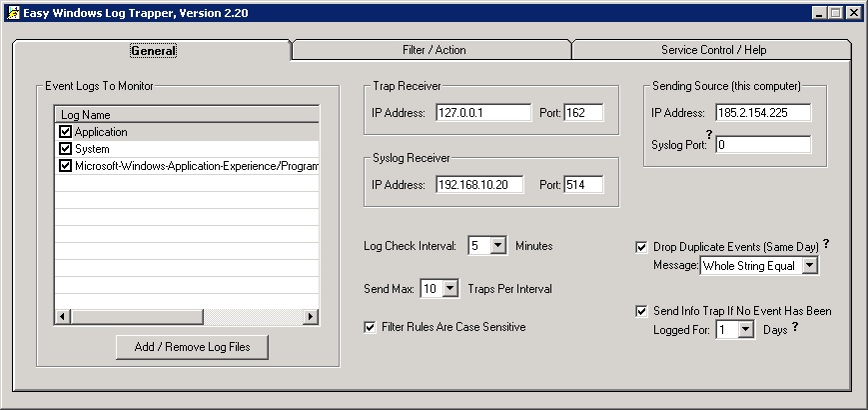The height and width of the screenshot is (410, 868).
Task: Select the System row text in log list
Action: pyautogui.click(x=92, y=149)
